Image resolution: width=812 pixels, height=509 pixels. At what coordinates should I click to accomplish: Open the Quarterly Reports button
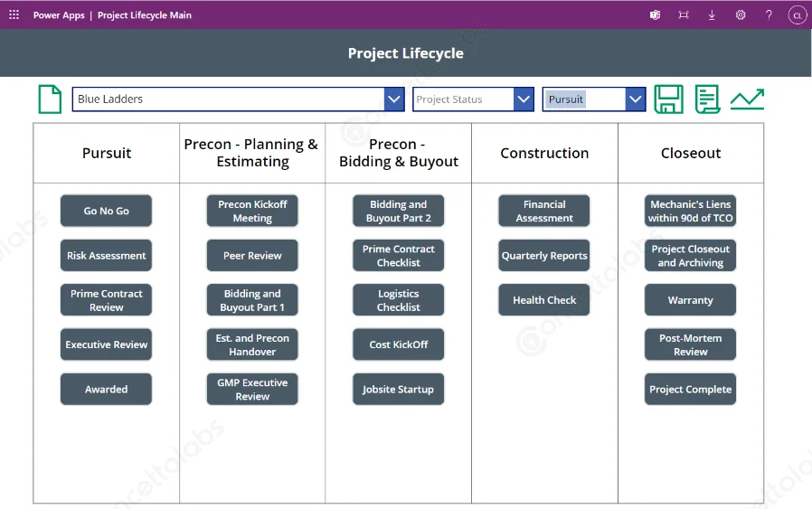pyautogui.click(x=544, y=256)
